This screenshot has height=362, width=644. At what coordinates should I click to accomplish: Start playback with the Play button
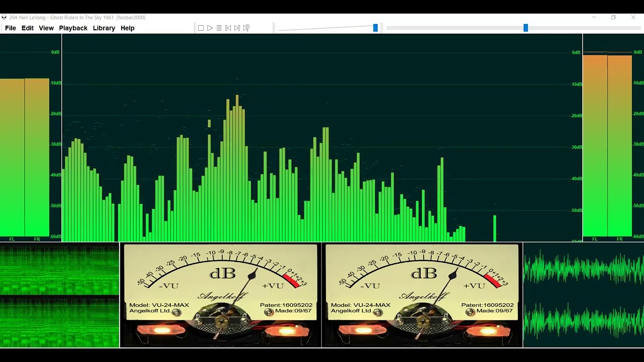click(x=210, y=28)
